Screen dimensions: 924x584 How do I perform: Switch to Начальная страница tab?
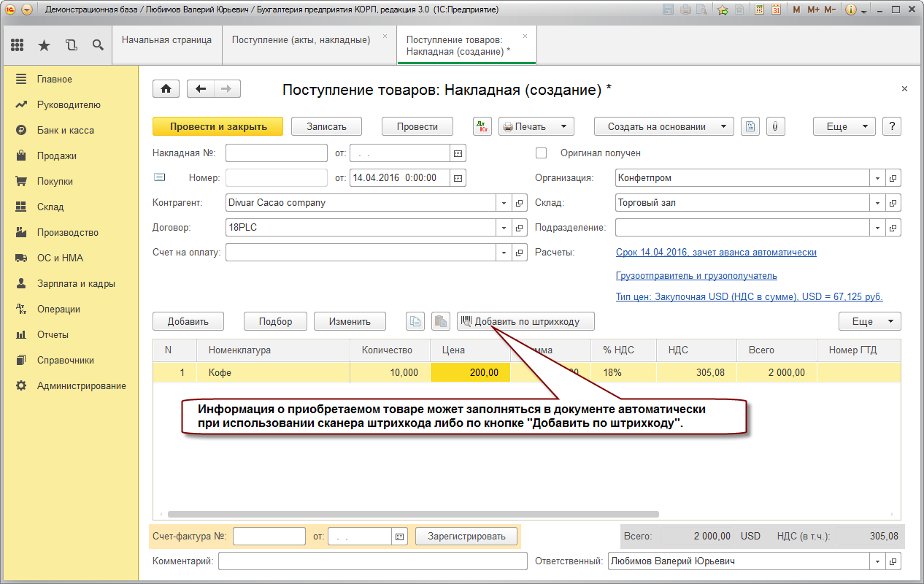click(x=167, y=40)
